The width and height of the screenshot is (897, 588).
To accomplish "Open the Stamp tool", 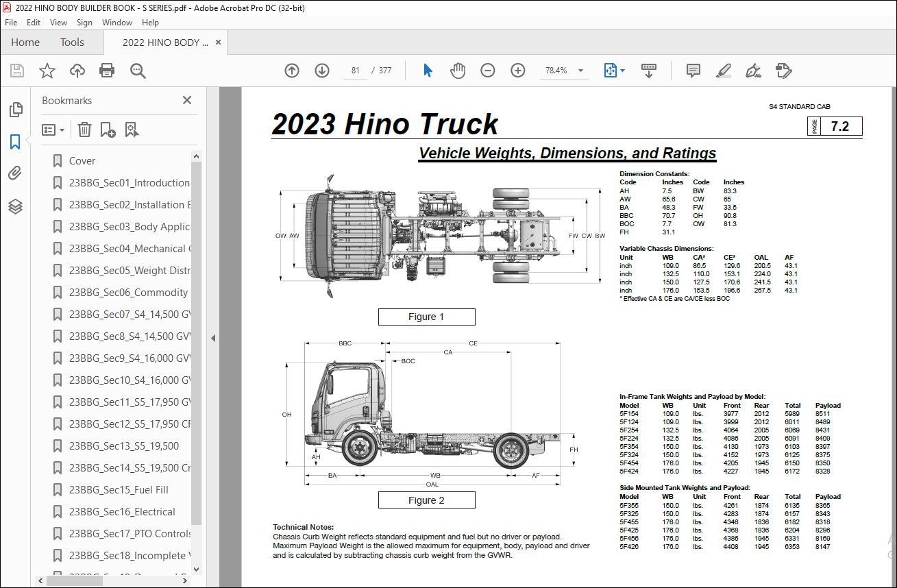I will point(784,71).
